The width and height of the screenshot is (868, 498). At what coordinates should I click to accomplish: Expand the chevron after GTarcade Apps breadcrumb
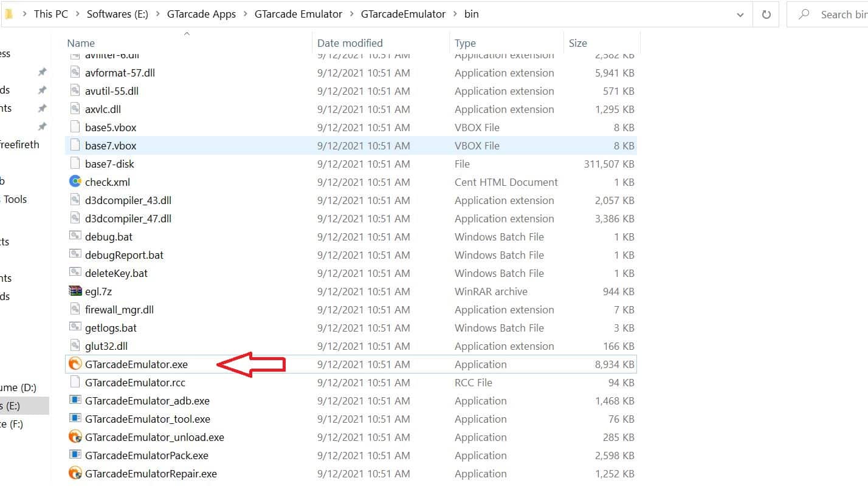click(245, 14)
